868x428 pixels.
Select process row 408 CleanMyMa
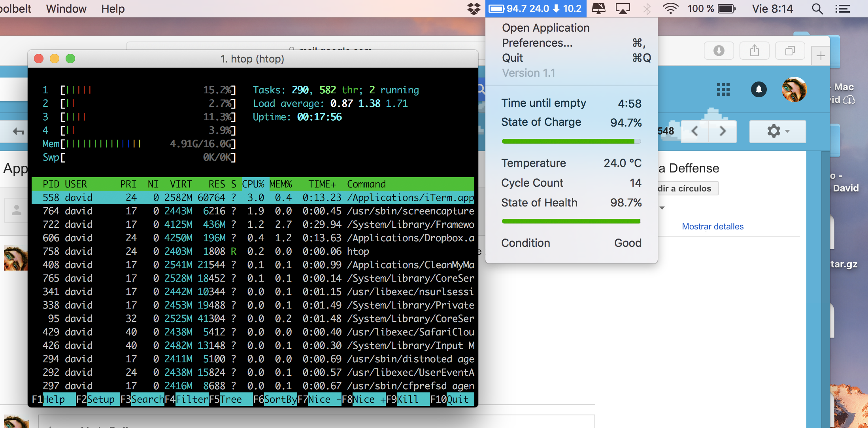(253, 265)
